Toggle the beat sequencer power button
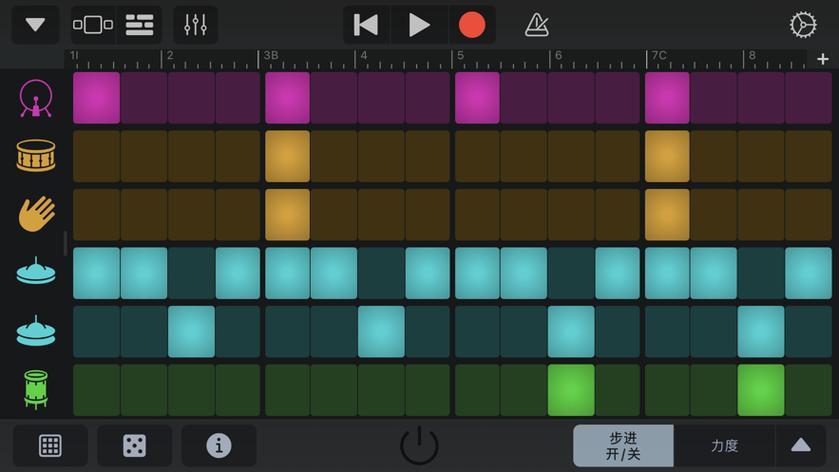Image resolution: width=839 pixels, height=472 pixels. tap(419, 446)
